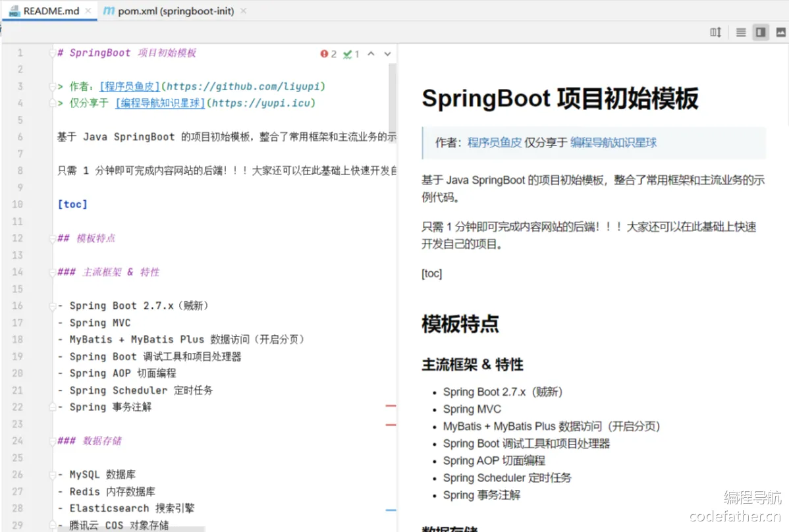
Task: Click Elasticsearch 搜索引擎 line in editor
Action: point(126,508)
